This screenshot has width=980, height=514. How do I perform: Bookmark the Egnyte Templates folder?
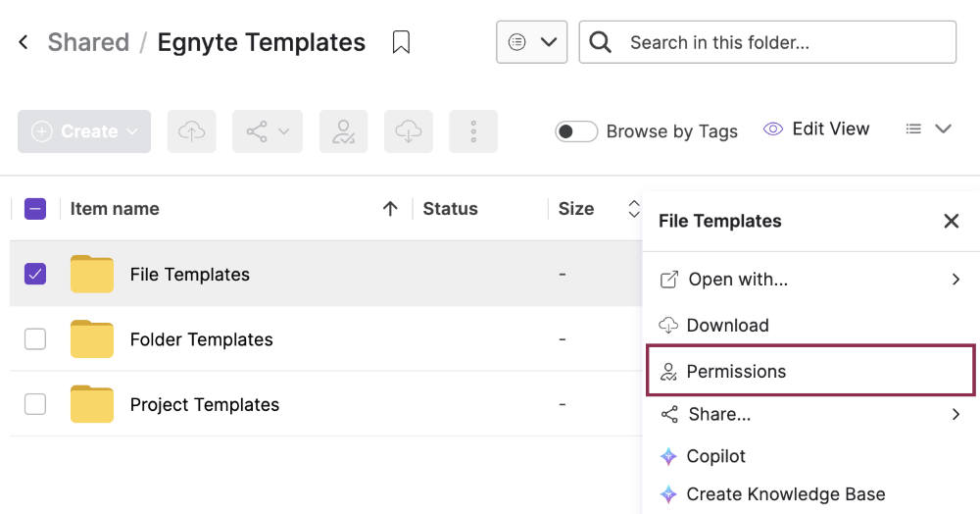(x=401, y=42)
